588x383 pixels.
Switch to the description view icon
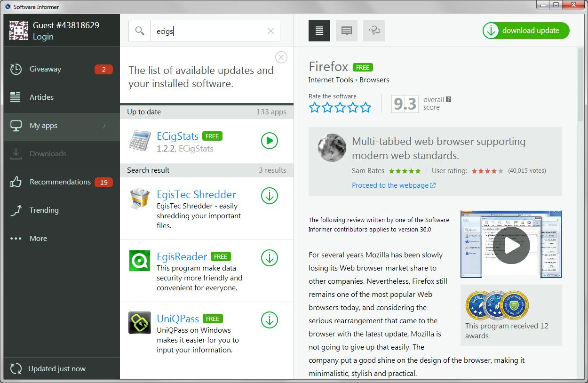pos(319,30)
